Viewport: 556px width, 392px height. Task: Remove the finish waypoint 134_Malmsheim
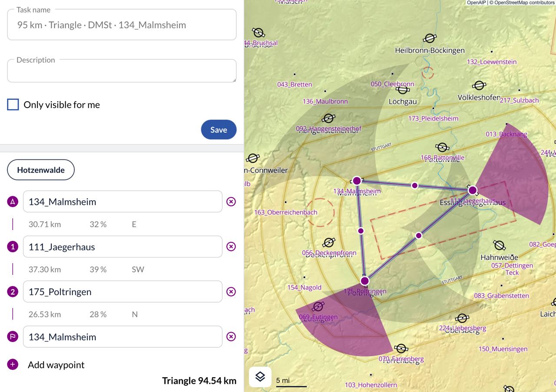pyautogui.click(x=231, y=337)
